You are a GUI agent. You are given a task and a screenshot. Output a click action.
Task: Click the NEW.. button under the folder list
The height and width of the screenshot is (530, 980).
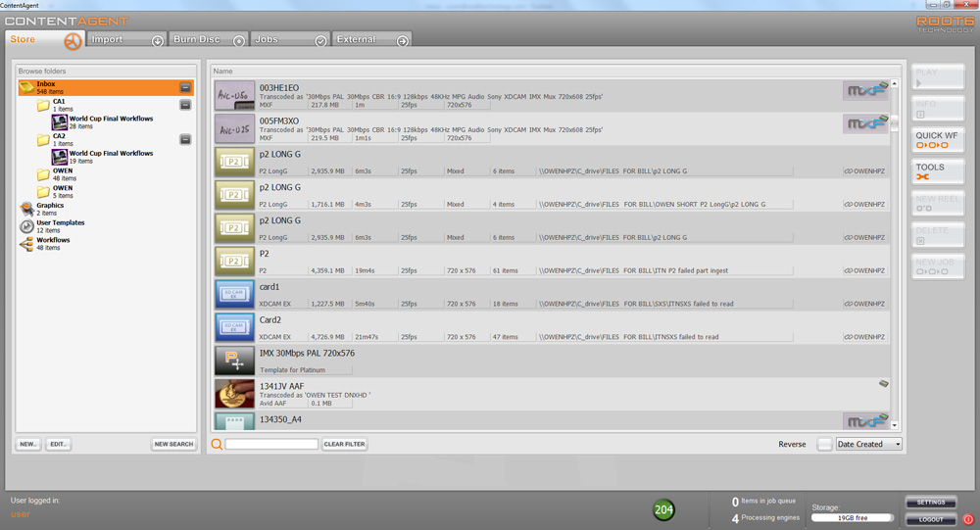(27, 445)
